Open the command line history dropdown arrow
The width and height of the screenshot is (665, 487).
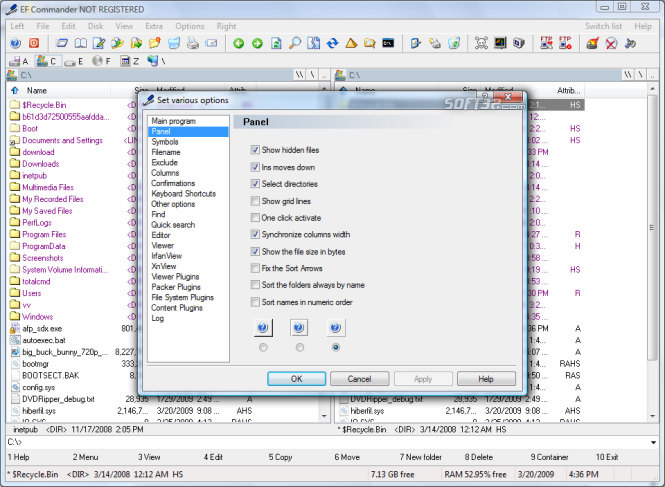pyautogui.click(x=653, y=442)
